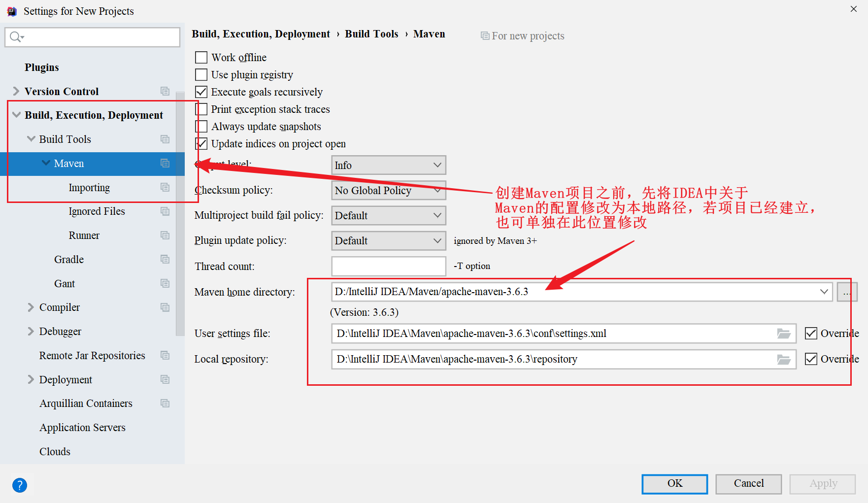
Task: Click the search magnifier icon in settings
Action: point(16,37)
